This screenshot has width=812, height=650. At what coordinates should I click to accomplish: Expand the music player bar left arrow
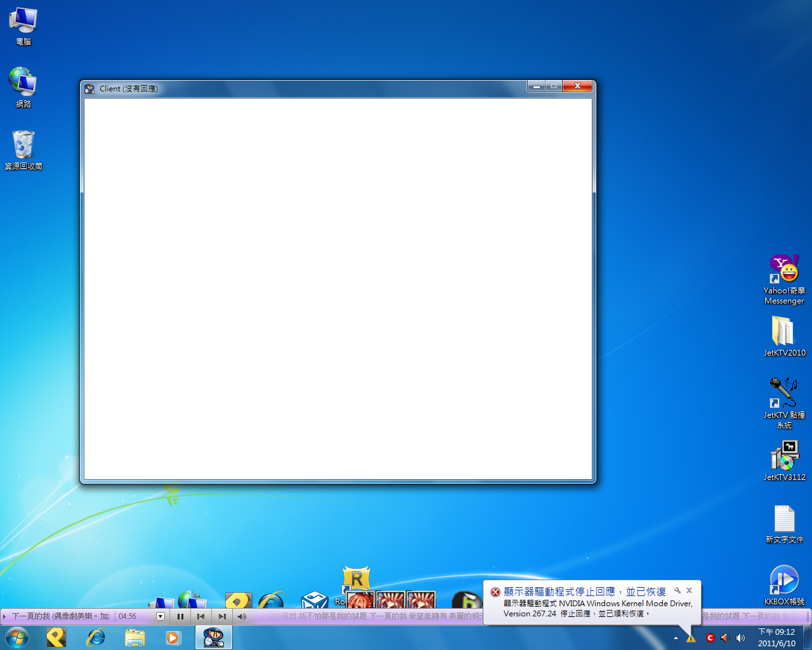[x=5, y=616]
